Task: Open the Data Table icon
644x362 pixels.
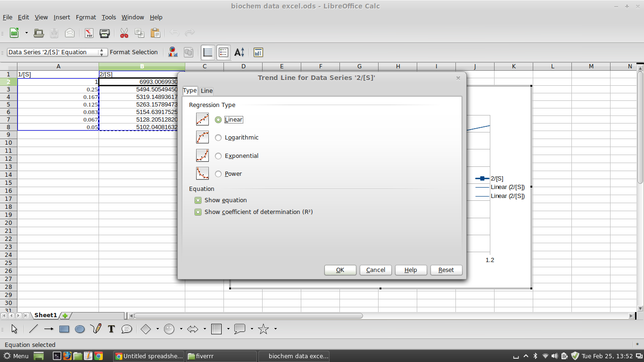Action: pos(188,52)
